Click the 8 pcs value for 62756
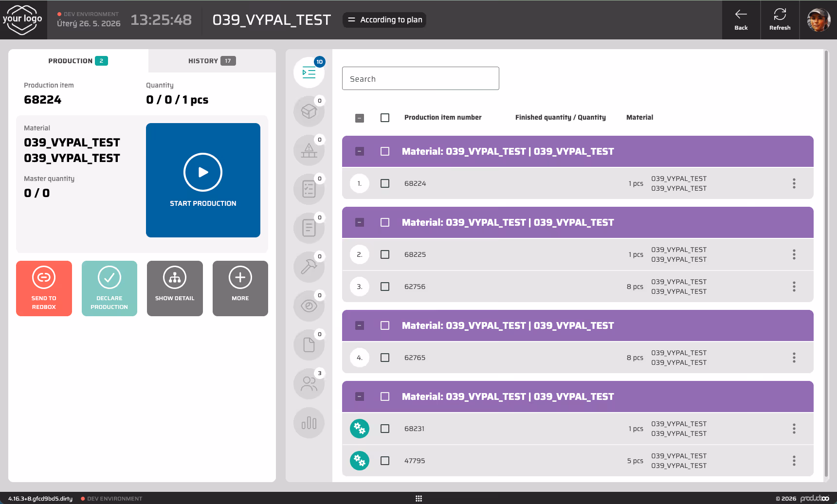Screen dimensions: 837x504 coord(635,287)
